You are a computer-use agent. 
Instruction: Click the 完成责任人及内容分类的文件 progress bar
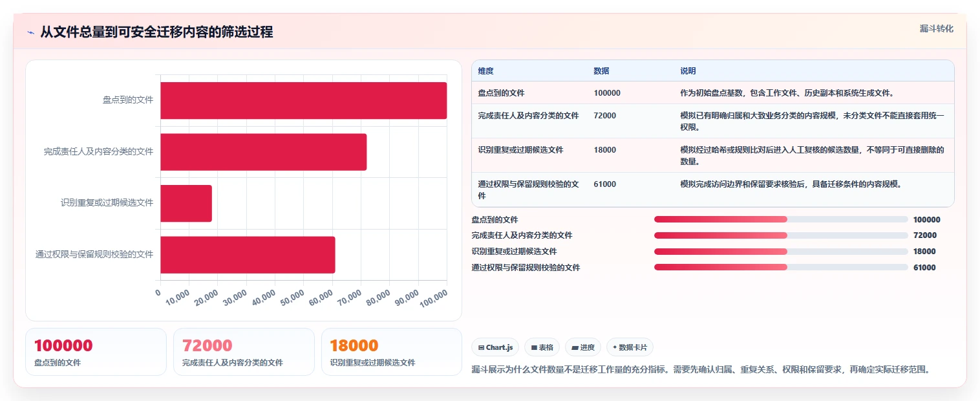pyautogui.click(x=781, y=235)
